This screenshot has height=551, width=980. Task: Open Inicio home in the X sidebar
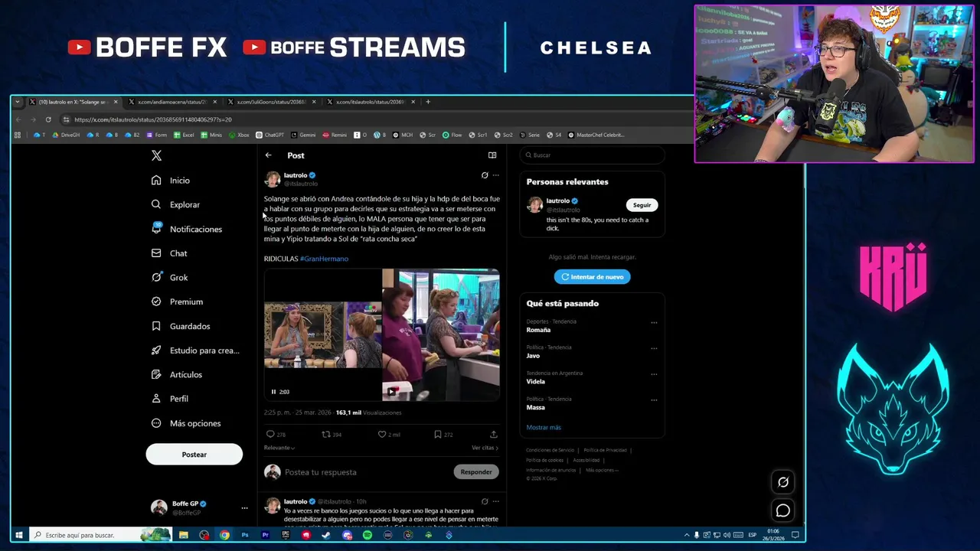coord(171,181)
